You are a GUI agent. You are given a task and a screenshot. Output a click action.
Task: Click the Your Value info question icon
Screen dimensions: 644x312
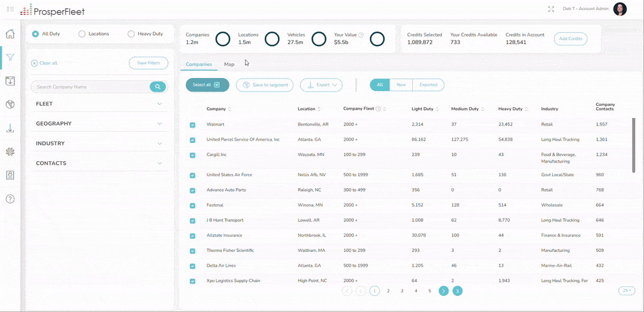click(361, 35)
